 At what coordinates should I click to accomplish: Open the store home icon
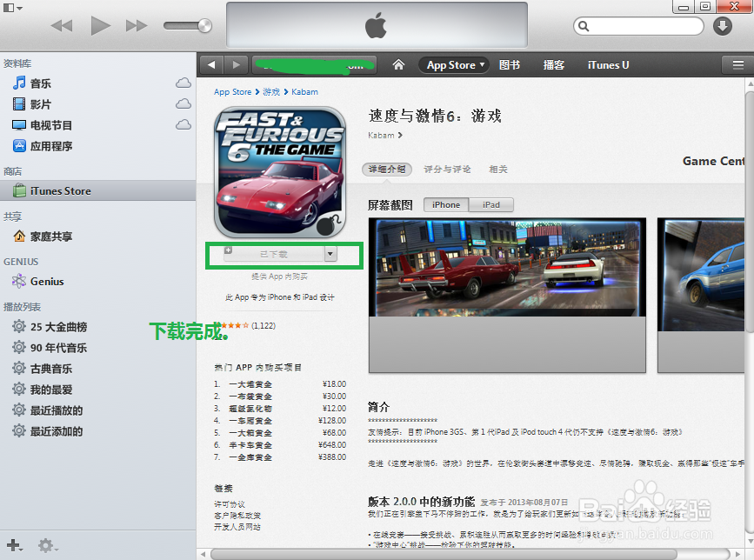398,64
